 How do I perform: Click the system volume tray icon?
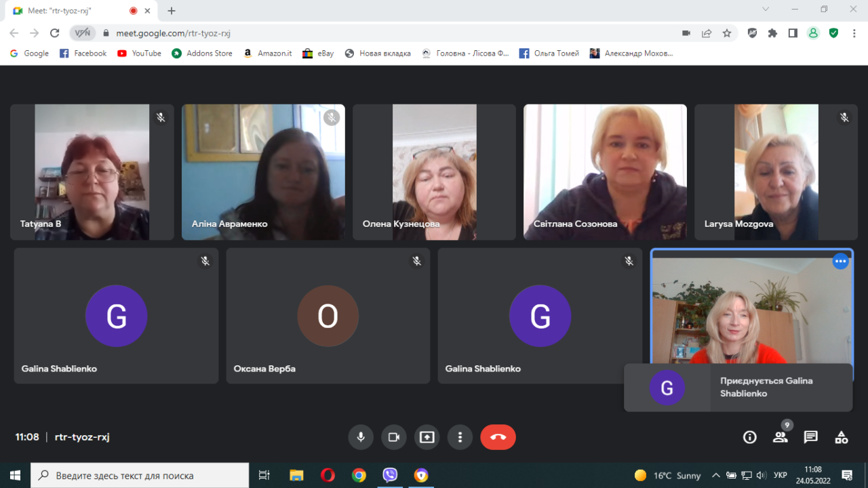click(x=761, y=475)
